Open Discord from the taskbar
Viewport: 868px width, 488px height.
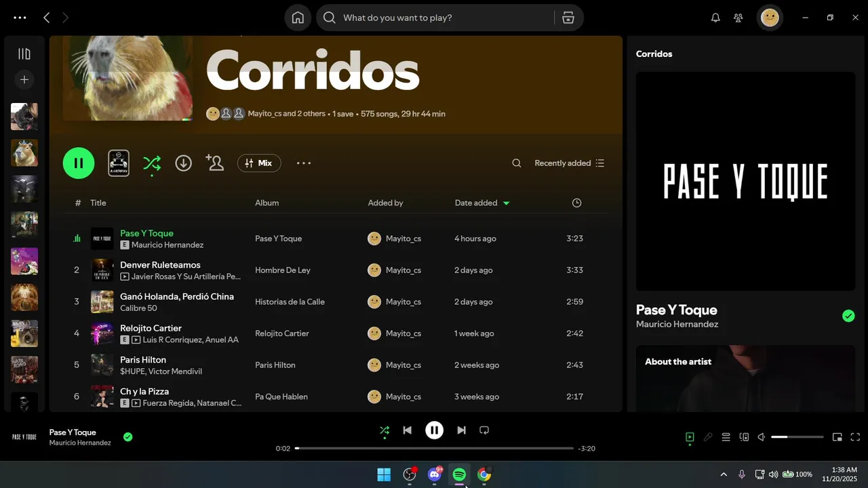[435, 474]
